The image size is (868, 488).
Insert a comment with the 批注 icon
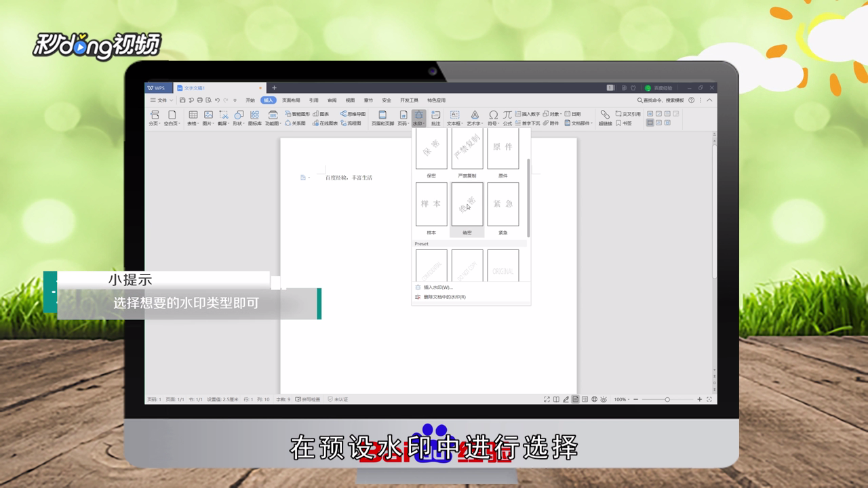435,117
